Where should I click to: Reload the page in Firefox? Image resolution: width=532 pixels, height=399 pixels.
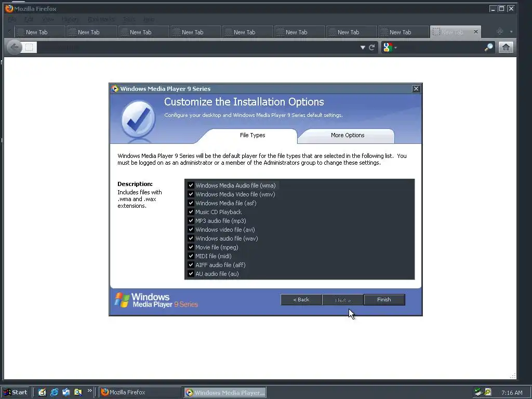click(x=372, y=47)
